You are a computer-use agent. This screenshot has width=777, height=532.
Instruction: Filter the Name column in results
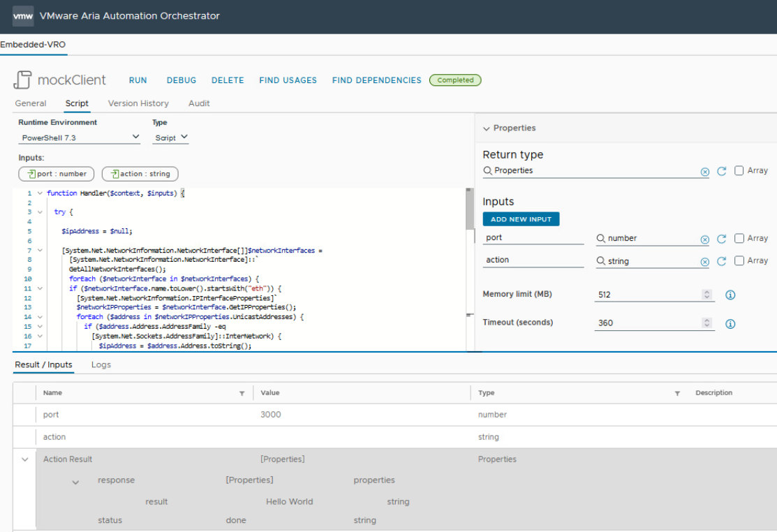[242, 393]
